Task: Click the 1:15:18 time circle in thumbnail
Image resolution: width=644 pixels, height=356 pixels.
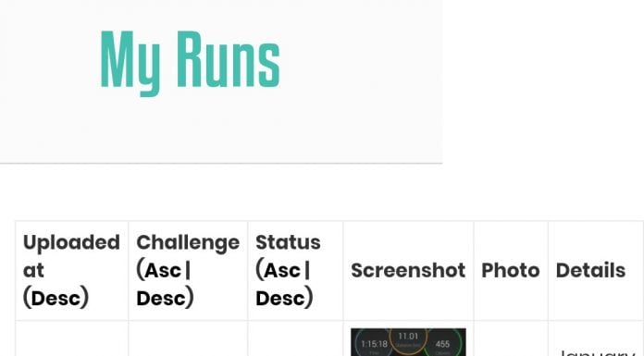Action: point(374,344)
